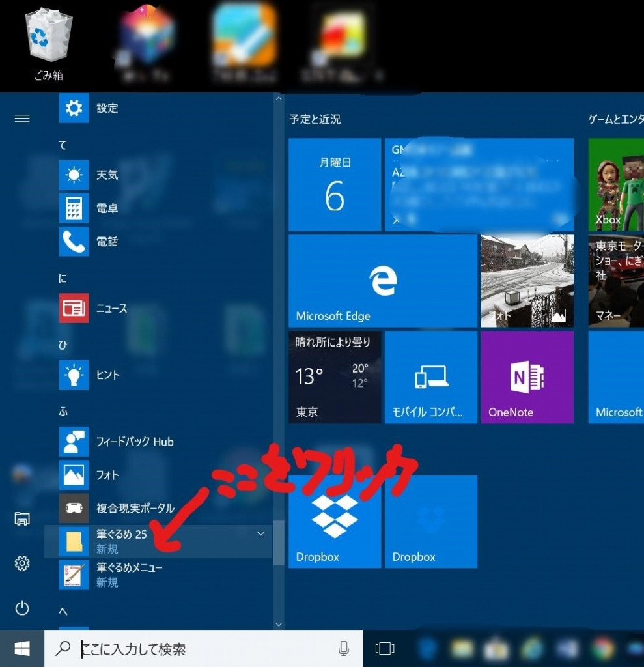Click the 予定と近況 group header
The image size is (644, 667).
click(x=315, y=119)
